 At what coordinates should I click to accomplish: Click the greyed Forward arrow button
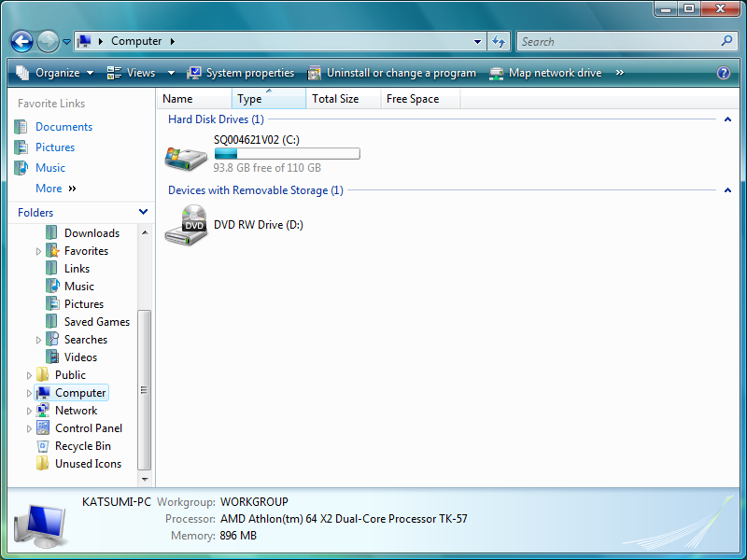(48, 41)
